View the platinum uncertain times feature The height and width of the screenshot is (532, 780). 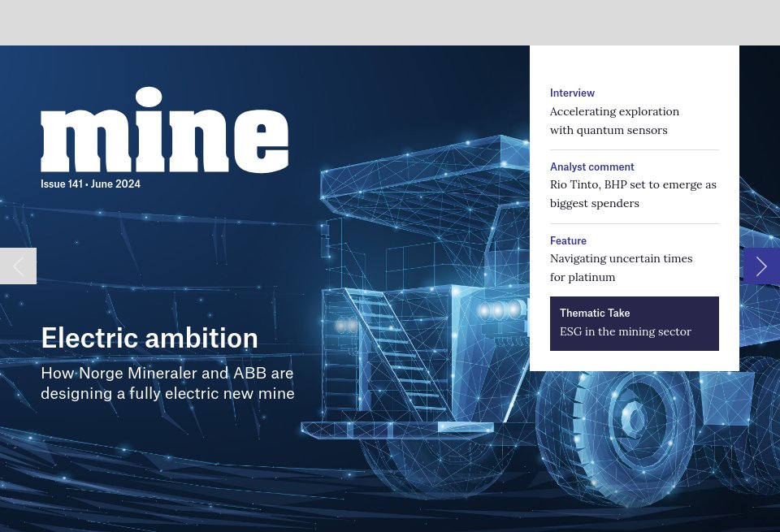click(x=621, y=267)
